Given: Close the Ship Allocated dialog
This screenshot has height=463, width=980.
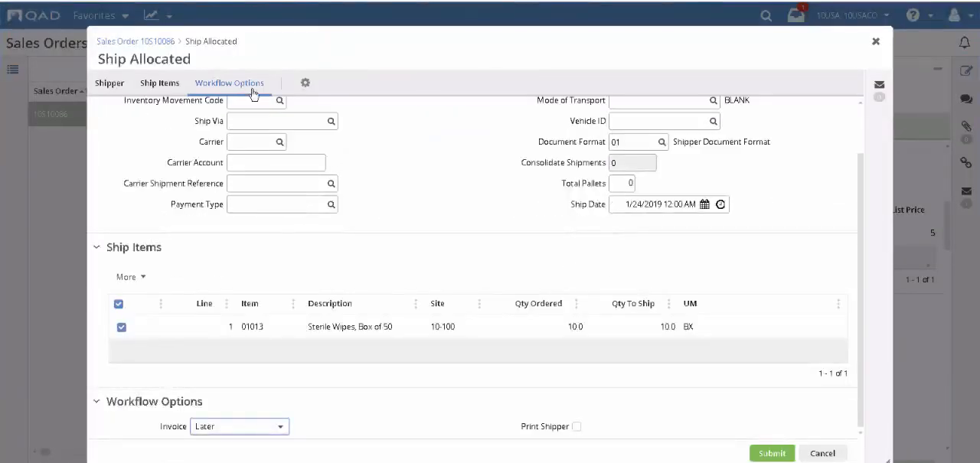Looking at the screenshot, I should [x=876, y=41].
